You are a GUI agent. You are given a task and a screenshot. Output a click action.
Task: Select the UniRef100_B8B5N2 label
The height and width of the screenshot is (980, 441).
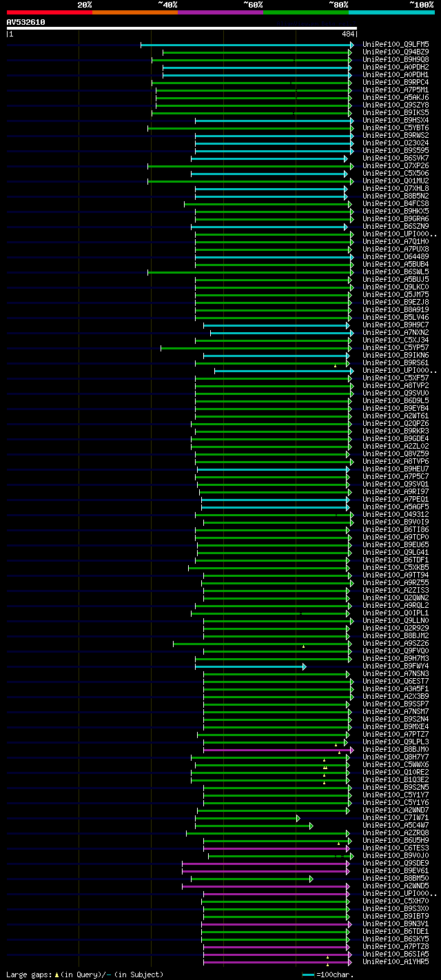(x=396, y=196)
